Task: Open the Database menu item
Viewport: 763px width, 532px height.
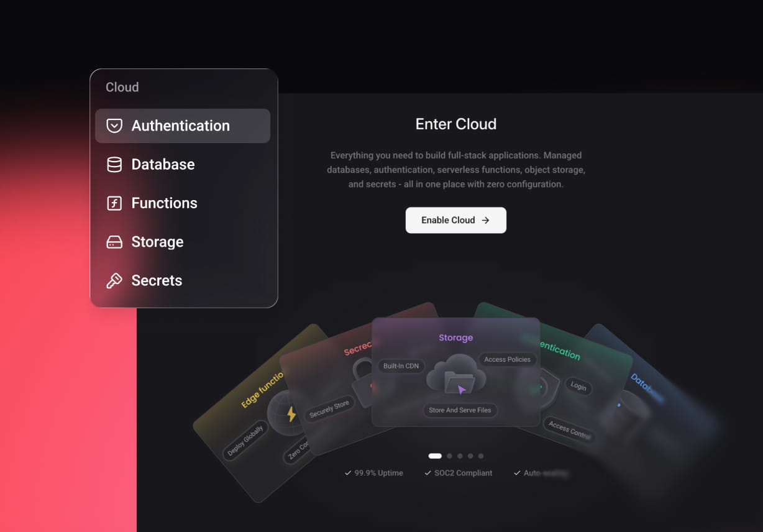Action: click(x=183, y=165)
